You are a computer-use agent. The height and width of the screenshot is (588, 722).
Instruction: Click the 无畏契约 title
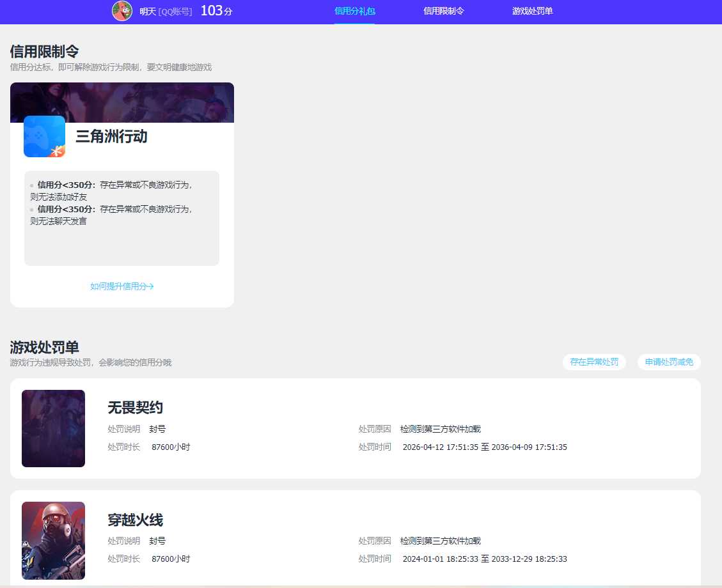136,408
